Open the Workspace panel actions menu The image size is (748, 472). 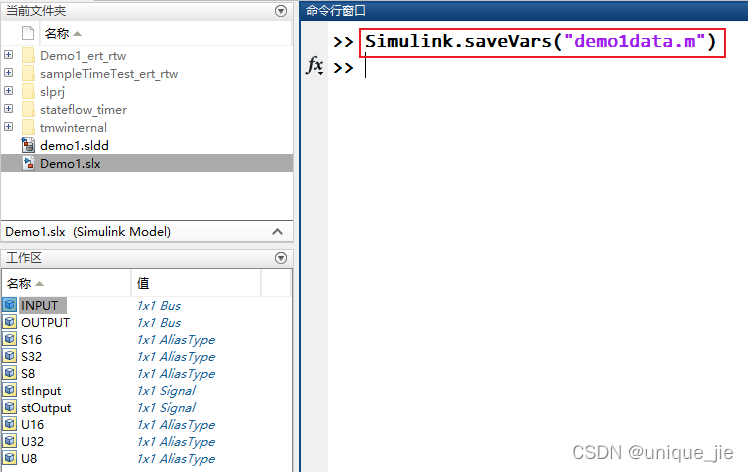coord(281,258)
